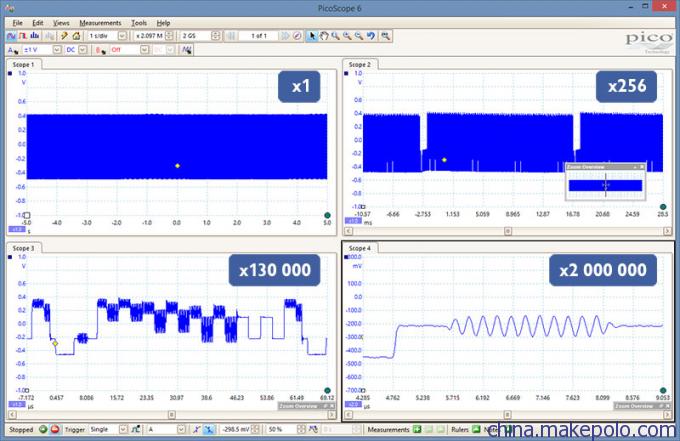
Task: Open Channel B options button
Action: [x=101, y=50]
